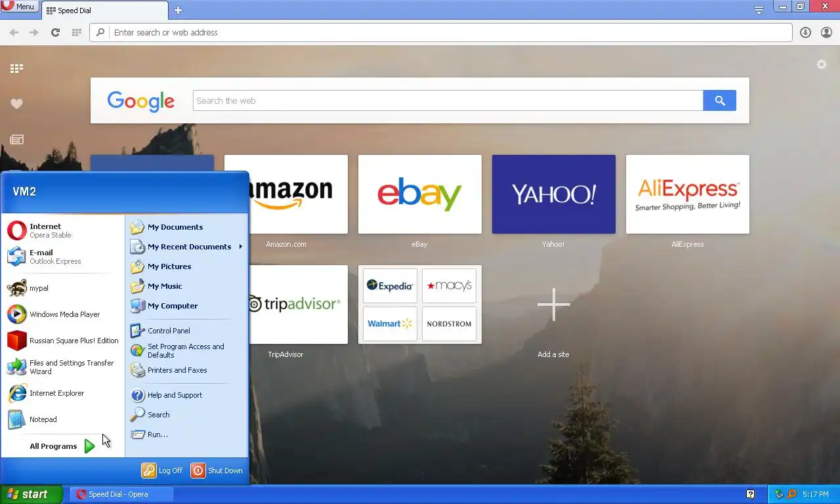
Task: Click the browser back arrow
Action: point(14,32)
